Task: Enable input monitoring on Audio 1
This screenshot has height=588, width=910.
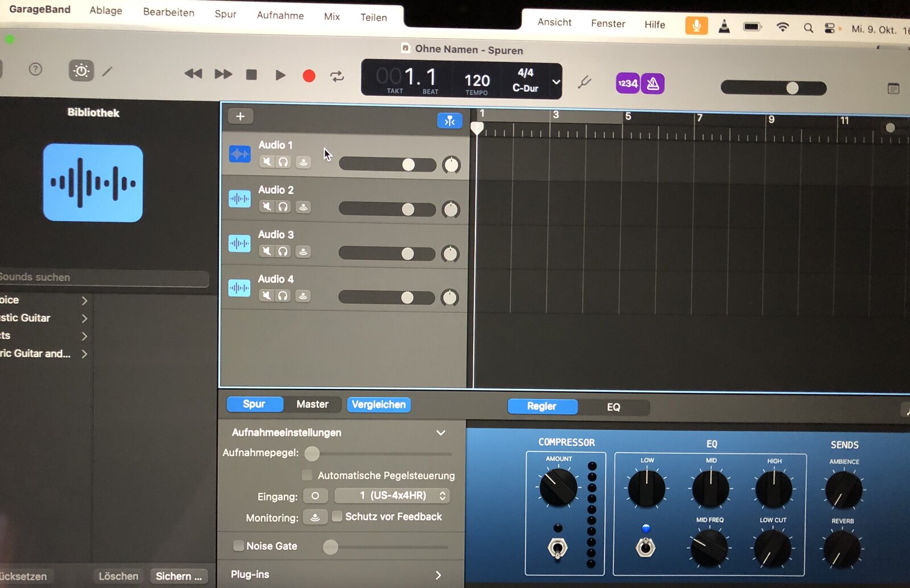Action: [304, 163]
